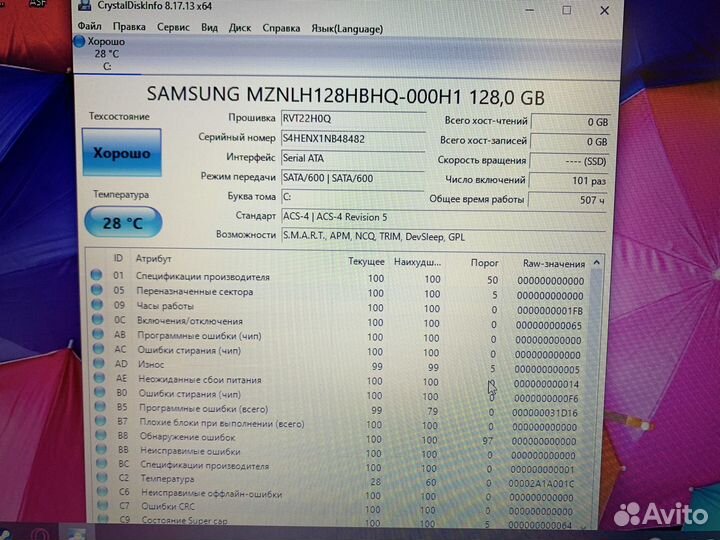Click the firmware field RVT22H0Q
720x540 pixels.
point(352,118)
